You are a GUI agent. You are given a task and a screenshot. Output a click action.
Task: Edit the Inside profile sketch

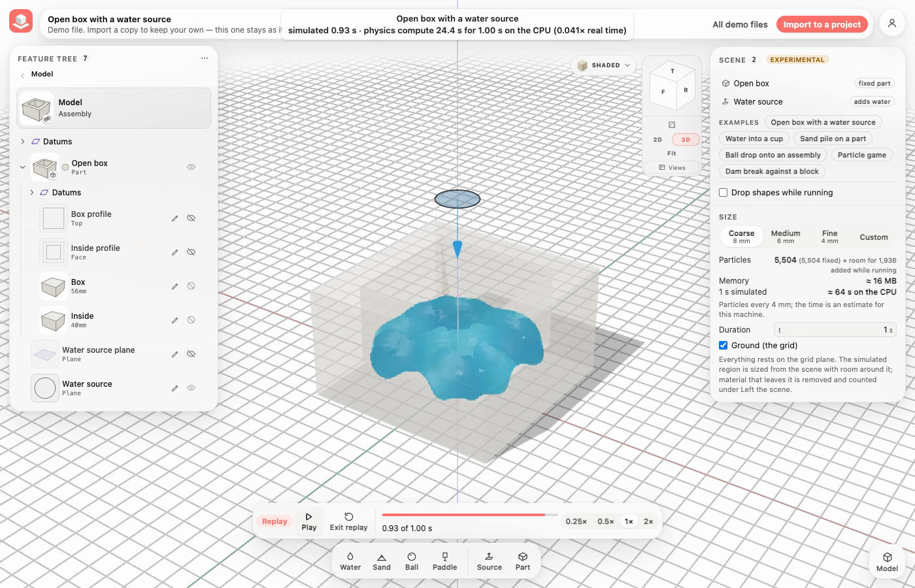coord(175,252)
